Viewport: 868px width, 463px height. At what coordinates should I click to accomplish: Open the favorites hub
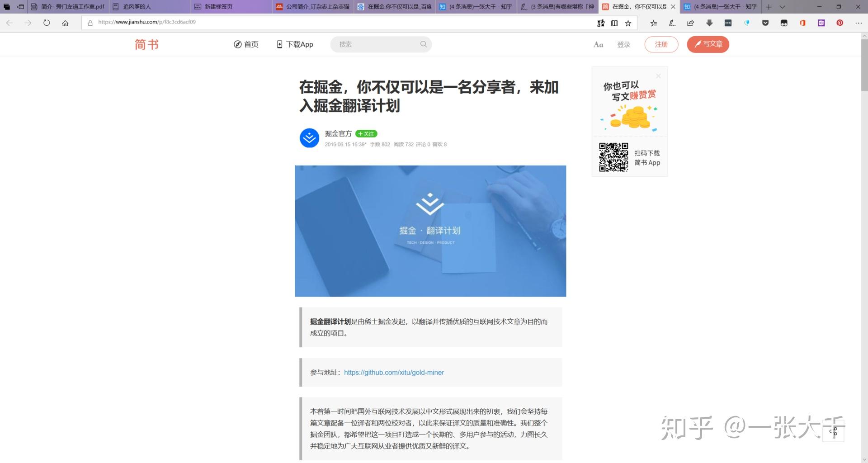[653, 23]
